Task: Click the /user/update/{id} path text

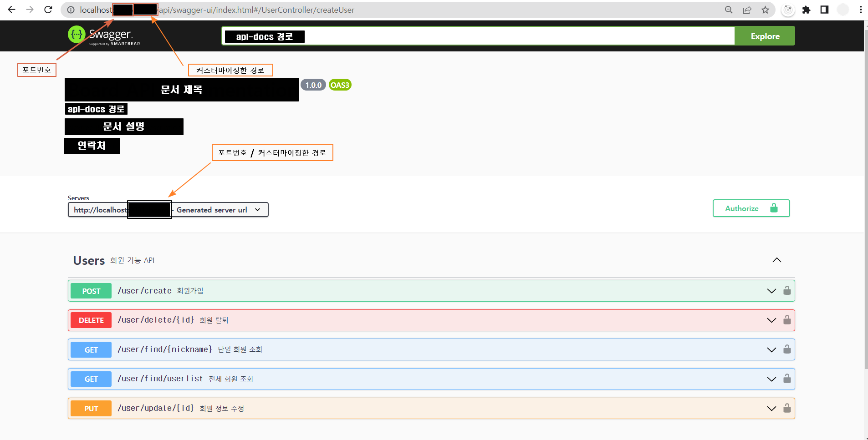Action: tap(156, 408)
